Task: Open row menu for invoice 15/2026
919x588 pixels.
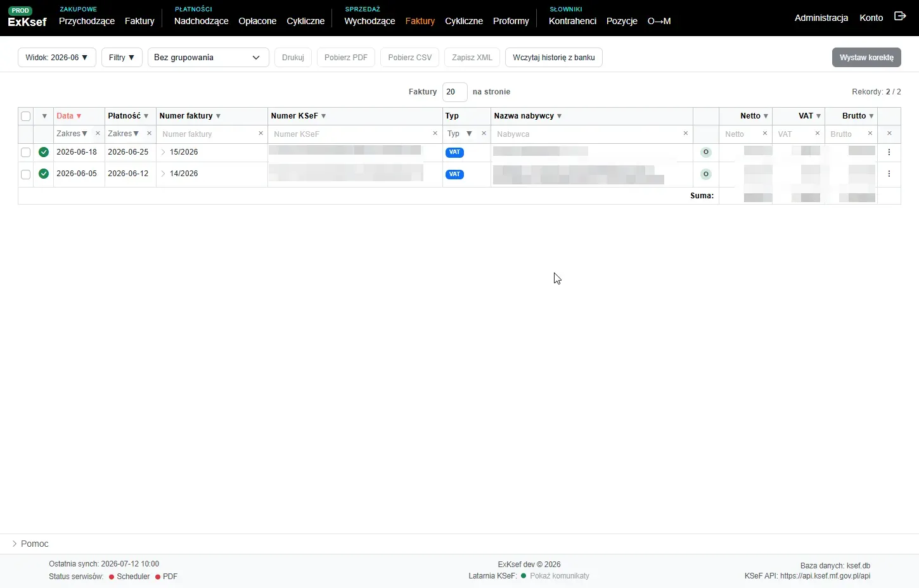Action: (889, 152)
